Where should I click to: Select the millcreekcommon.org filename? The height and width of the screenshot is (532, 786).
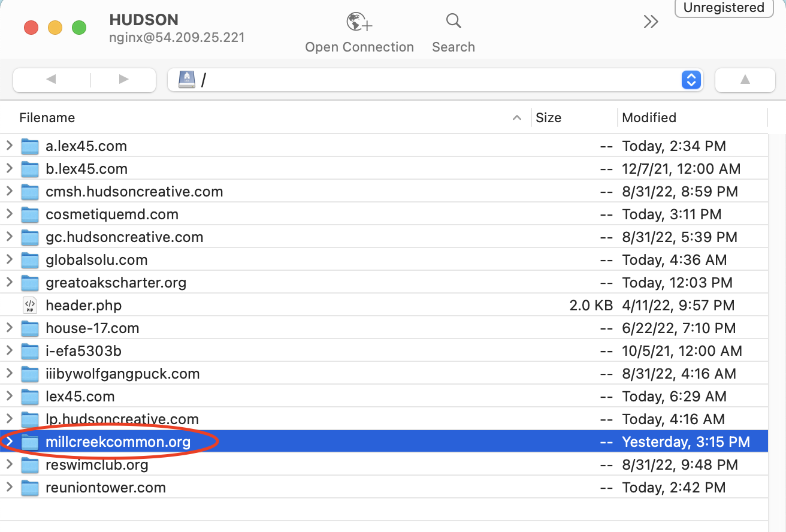(118, 442)
